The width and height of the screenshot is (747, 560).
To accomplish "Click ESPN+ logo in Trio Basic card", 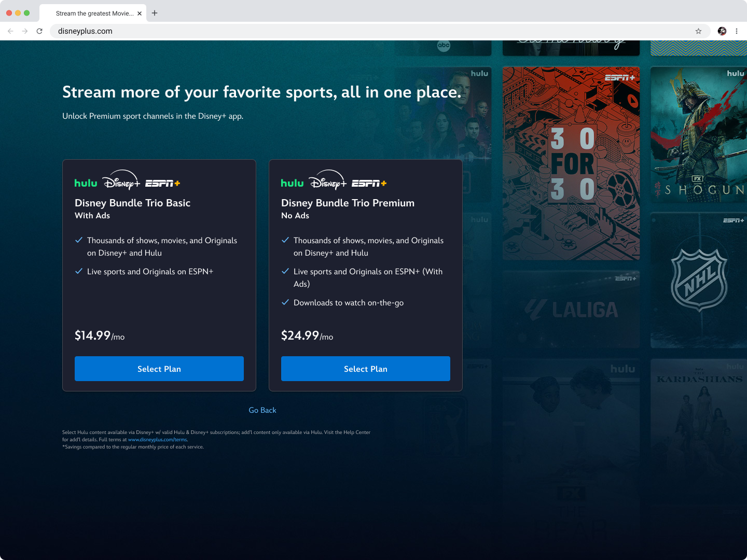I will [x=163, y=183].
